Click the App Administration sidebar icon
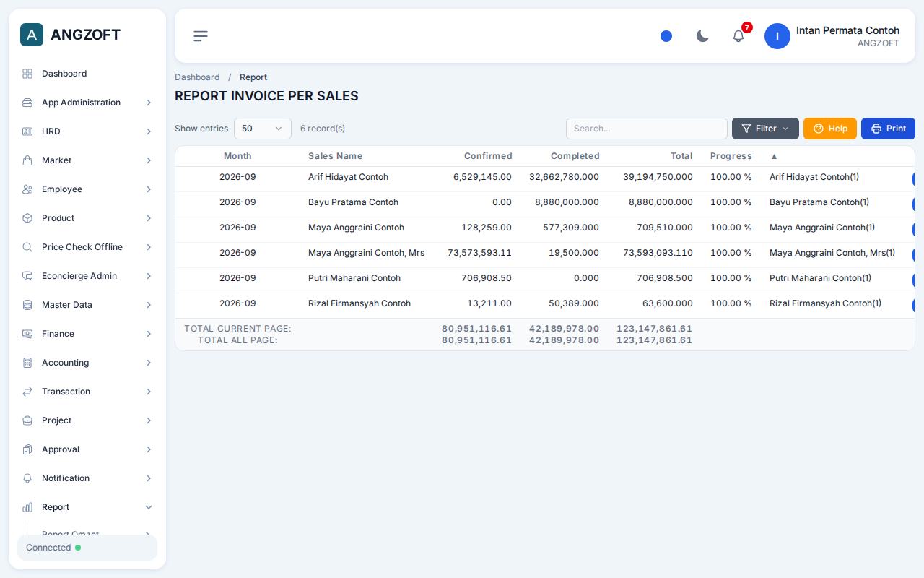Screen dimensions: 924x578 pyautogui.click(x=27, y=103)
